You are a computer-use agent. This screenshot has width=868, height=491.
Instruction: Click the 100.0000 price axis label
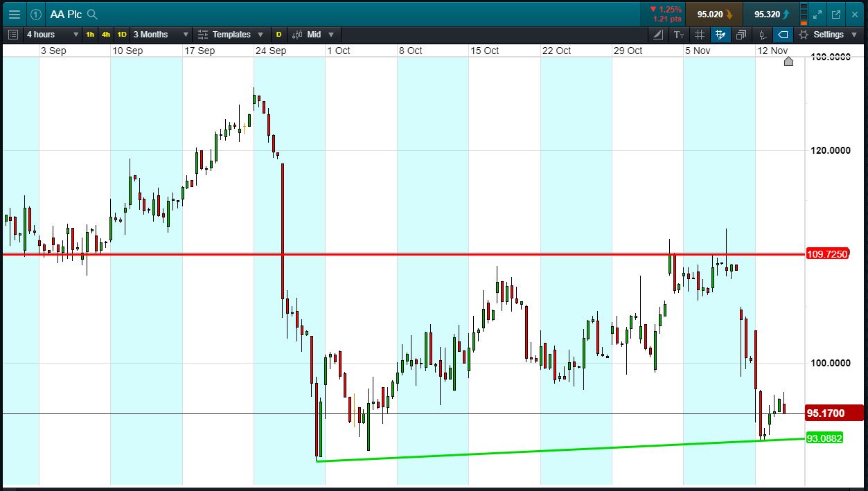[x=830, y=364]
